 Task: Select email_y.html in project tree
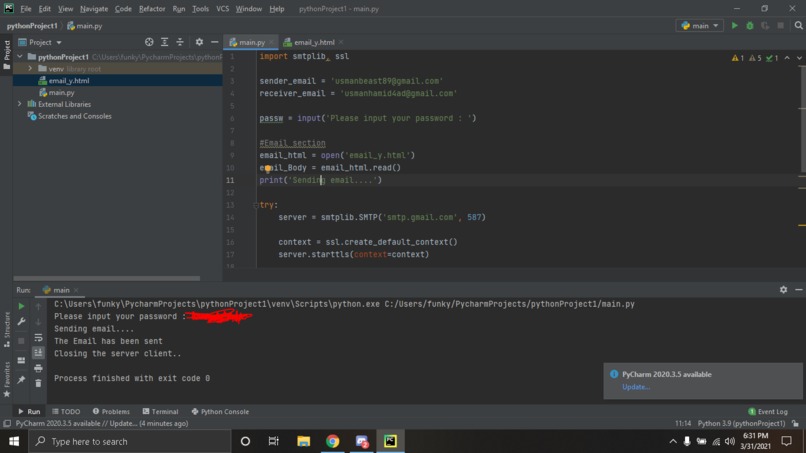point(69,80)
